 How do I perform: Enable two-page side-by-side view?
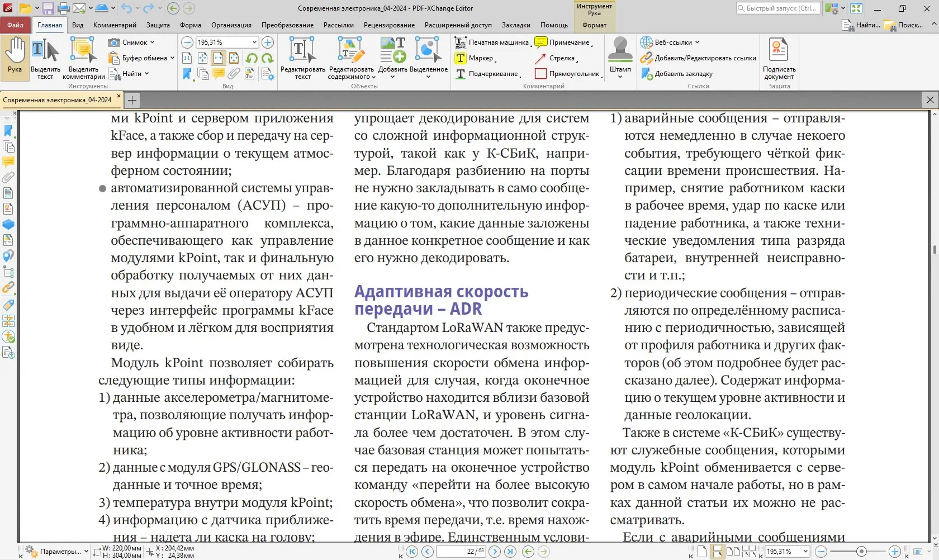pos(733,552)
